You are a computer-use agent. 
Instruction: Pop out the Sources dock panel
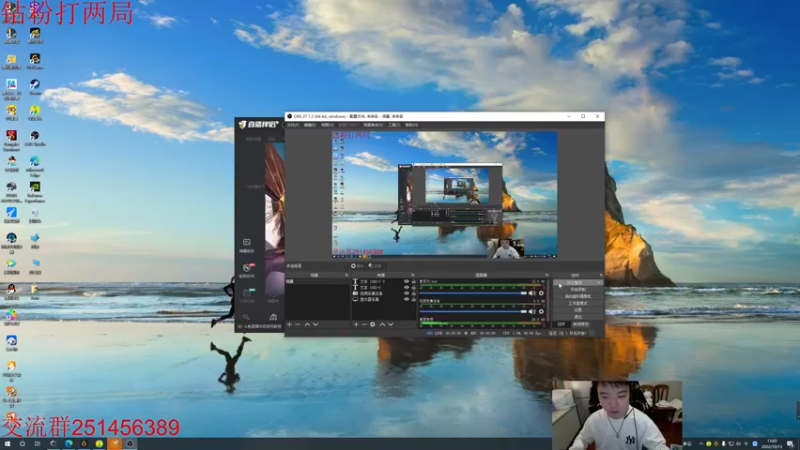tap(412, 275)
